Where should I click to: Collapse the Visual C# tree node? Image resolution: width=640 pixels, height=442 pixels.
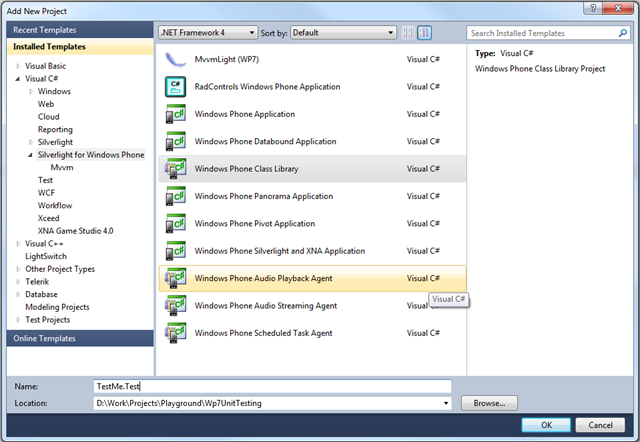[x=18, y=79]
